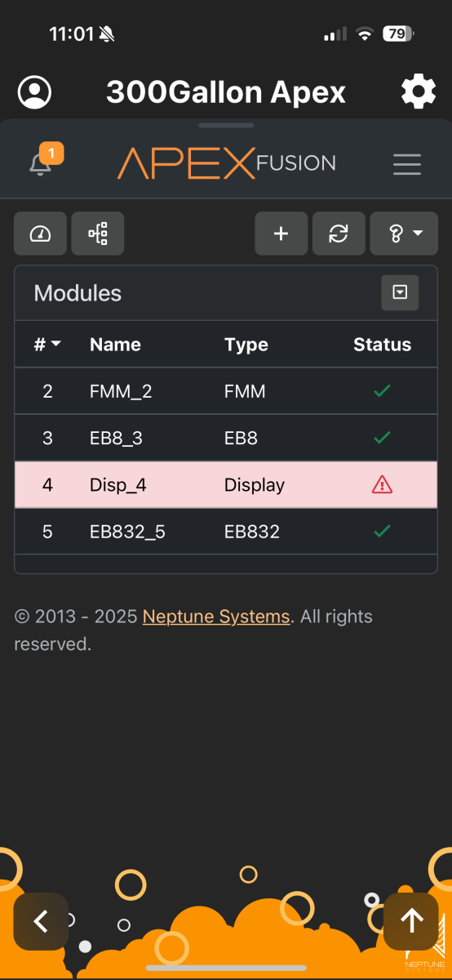This screenshot has height=980, width=452.
Task: Open the settings gear icon
Action: point(418,92)
